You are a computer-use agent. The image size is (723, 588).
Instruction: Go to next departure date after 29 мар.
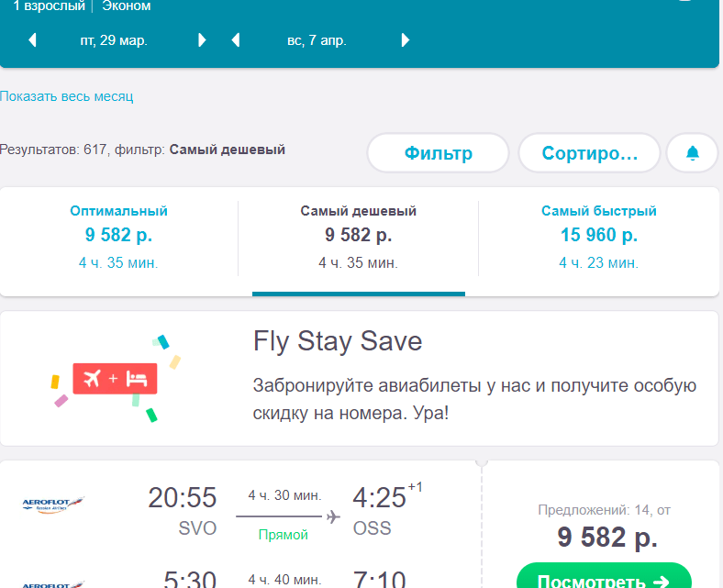[202, 40]
